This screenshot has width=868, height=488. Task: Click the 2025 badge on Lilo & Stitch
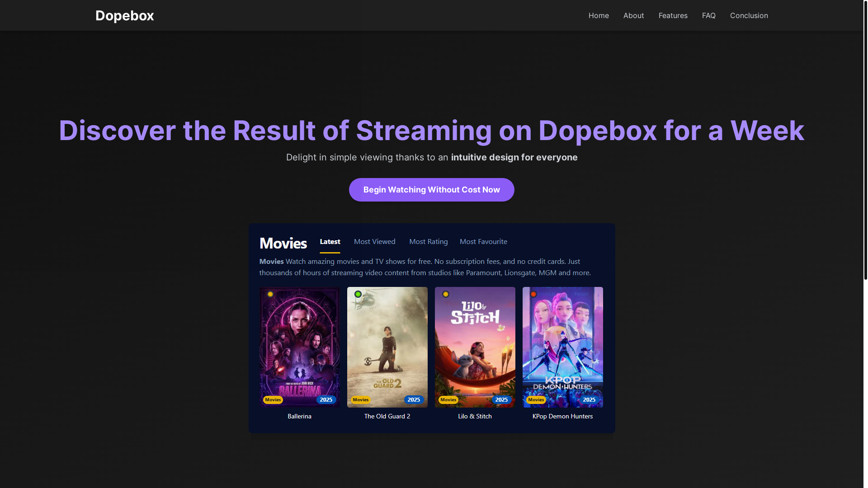501,399
